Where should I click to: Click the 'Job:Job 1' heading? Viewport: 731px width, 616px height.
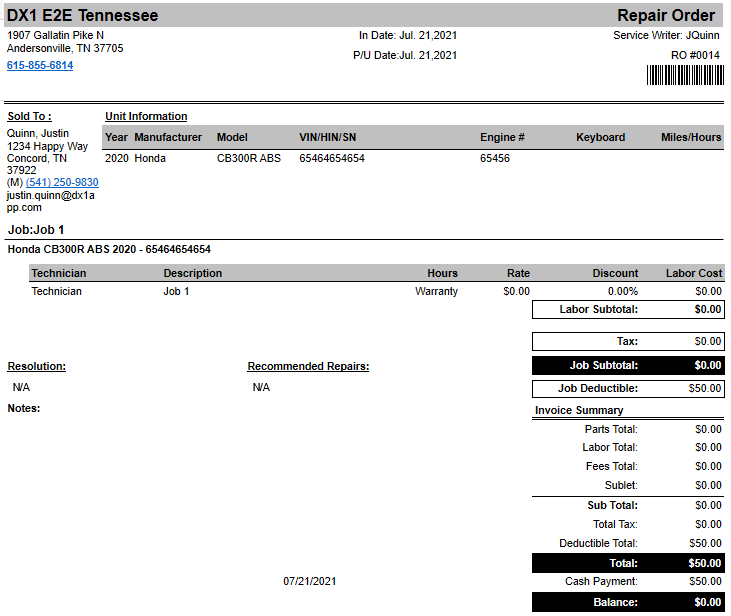pyautogui.click(x=36, y=230)
